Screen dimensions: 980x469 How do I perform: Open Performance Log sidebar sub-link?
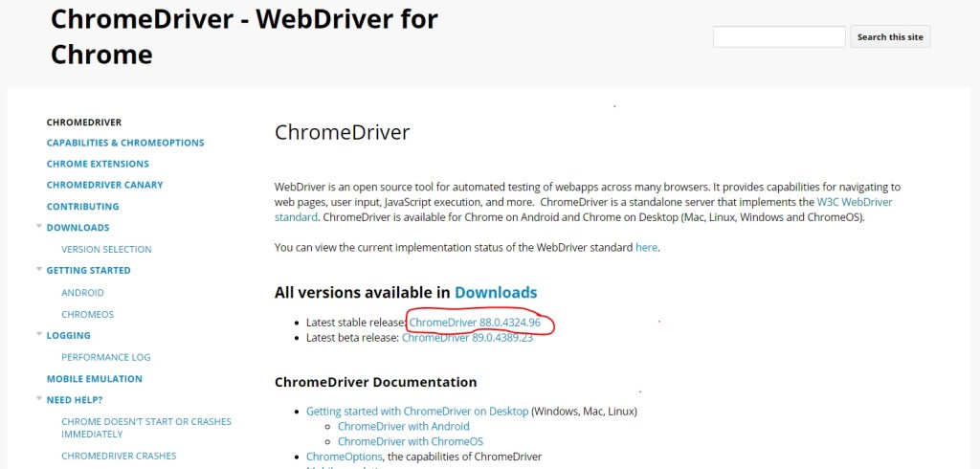(x=106, y=357)
